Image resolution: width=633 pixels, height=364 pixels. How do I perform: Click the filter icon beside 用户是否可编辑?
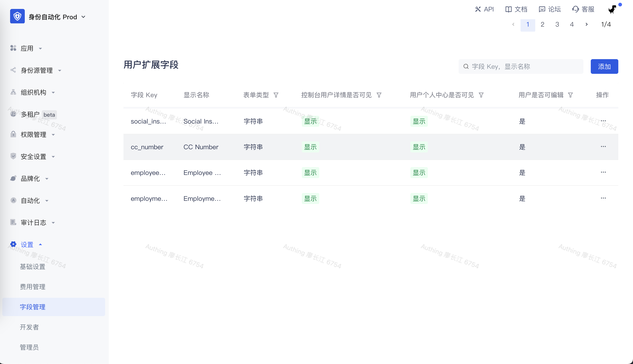pyautogui.click(x=570, y=95)
